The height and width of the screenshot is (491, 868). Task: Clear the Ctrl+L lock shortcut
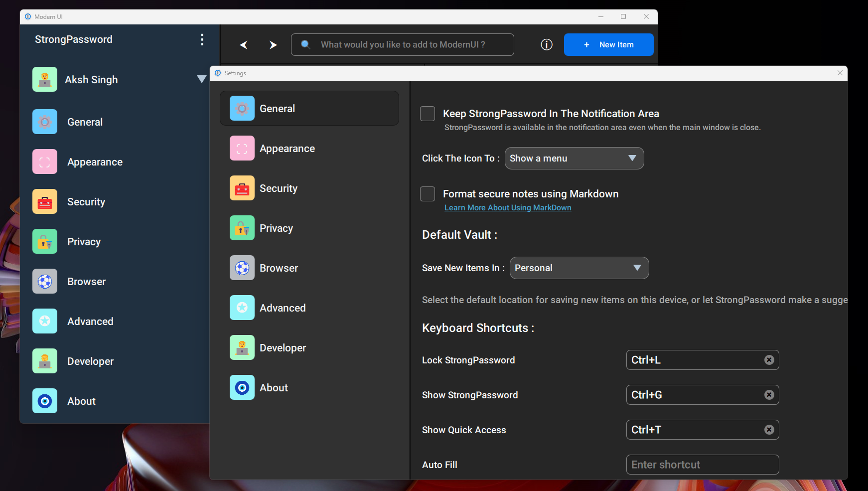coord(769,360)
